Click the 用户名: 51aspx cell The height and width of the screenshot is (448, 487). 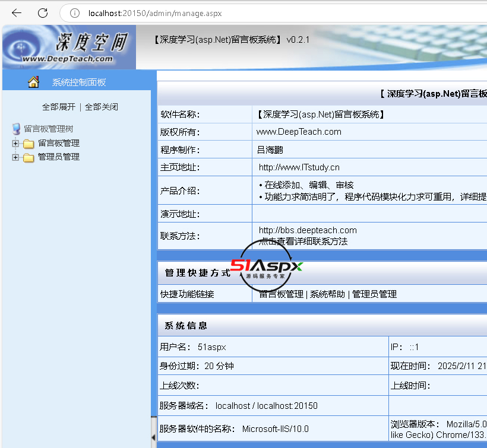273,347
